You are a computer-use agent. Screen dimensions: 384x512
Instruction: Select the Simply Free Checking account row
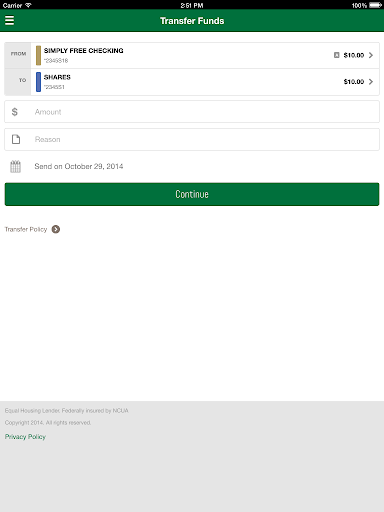[205, 55]
